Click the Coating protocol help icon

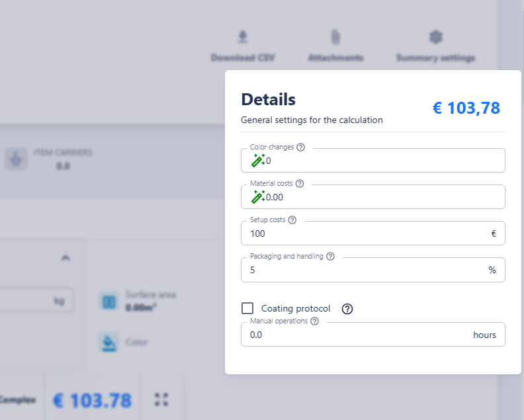click(x=347, y=309)
